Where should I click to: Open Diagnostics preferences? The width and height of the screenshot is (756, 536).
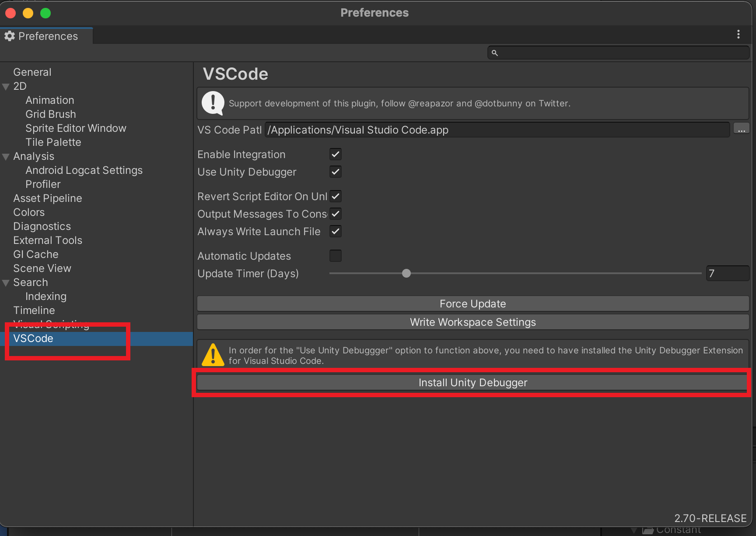42,226
